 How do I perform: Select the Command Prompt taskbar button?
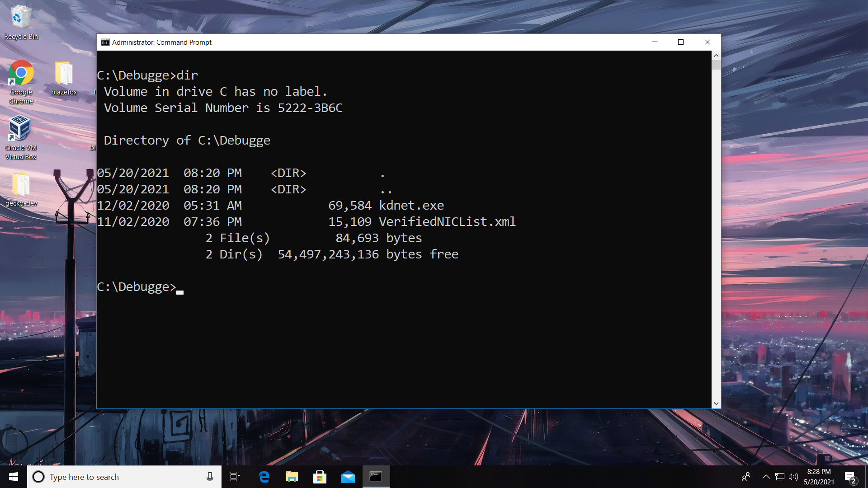[x=376, y=477]
